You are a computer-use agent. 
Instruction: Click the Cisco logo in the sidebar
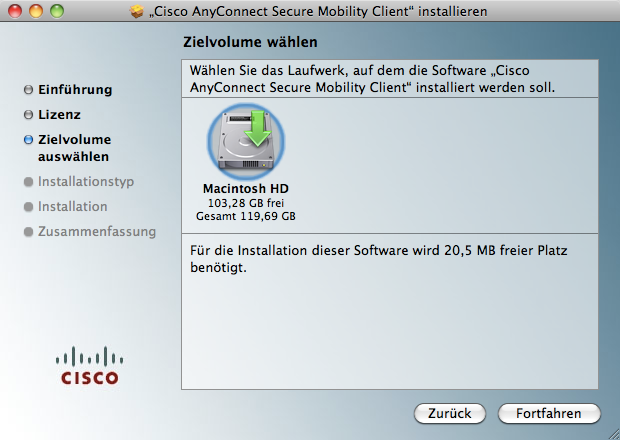coord(90,365)
